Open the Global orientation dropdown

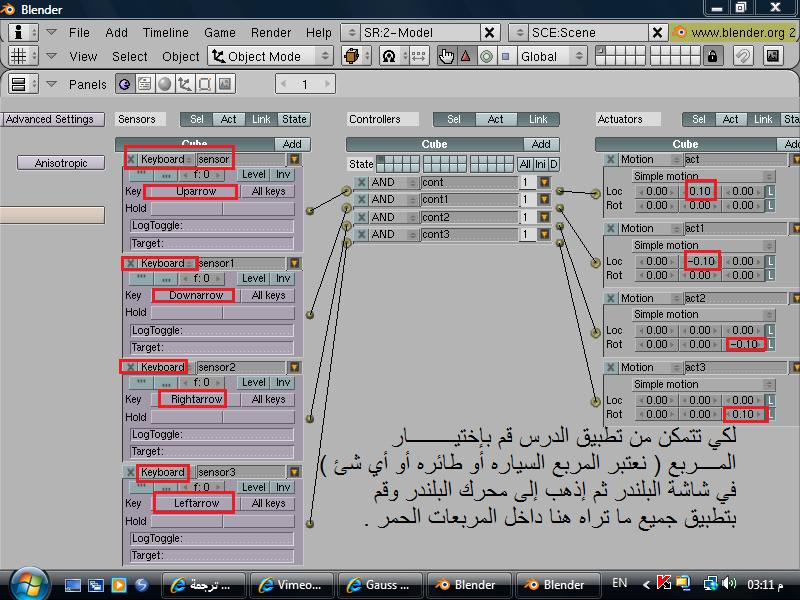(x=552, y=56)
